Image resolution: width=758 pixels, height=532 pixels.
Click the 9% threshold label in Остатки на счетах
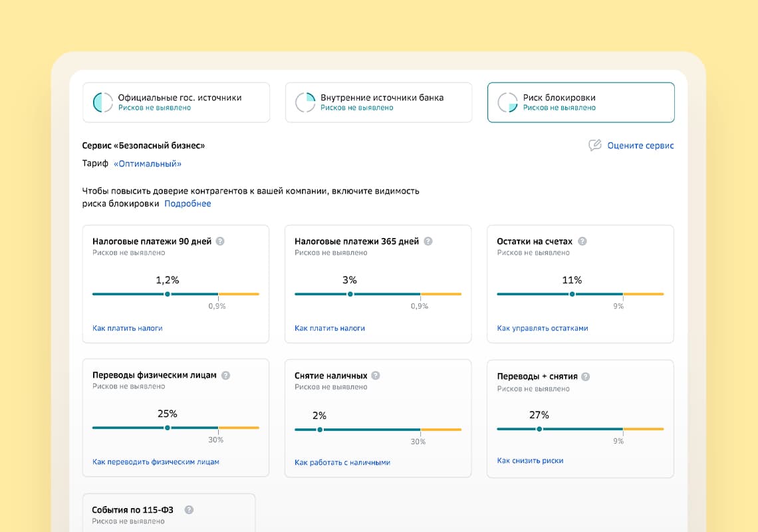618,306
